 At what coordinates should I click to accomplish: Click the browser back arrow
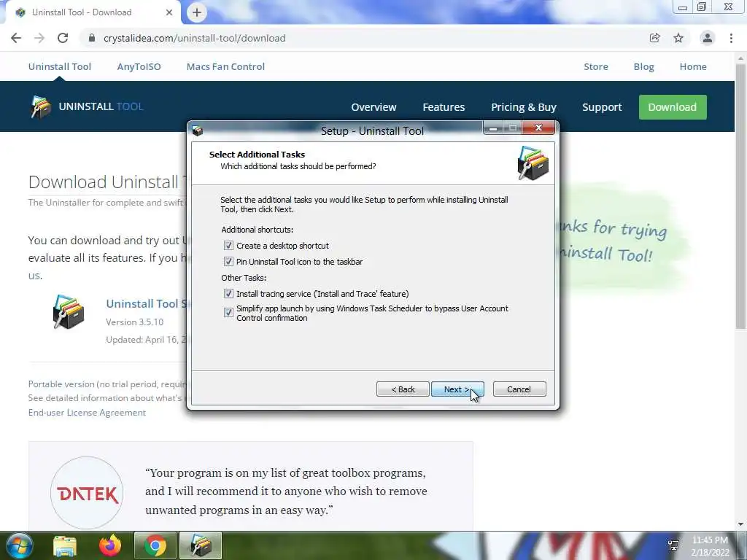[16, 38]
